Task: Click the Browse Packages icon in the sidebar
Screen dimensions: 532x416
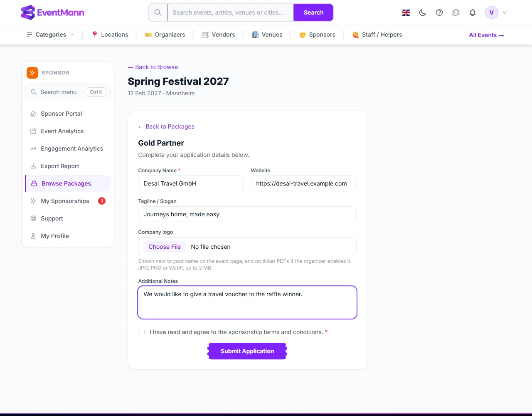Action: [x=34, y=183]
